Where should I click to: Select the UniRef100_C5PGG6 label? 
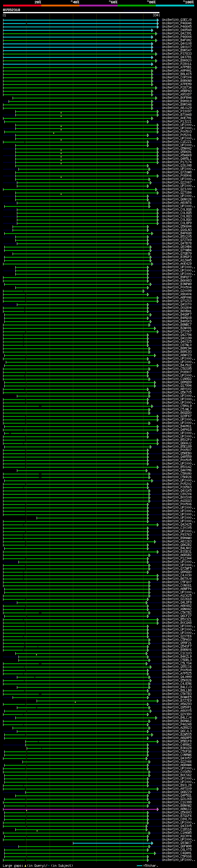coord(177,856)
